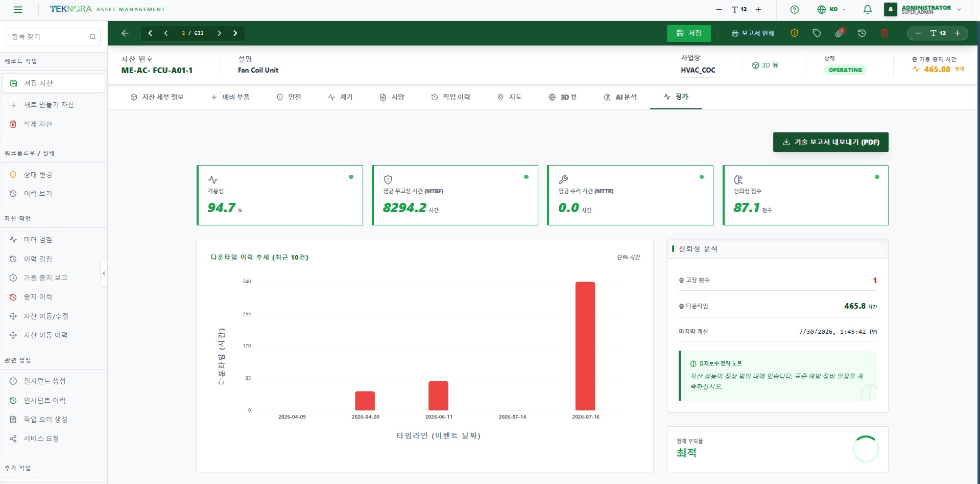The width and height of the screenshot is (980, 484).
Task: Decrease font size in the green toolbar
Action: point(918,33)
